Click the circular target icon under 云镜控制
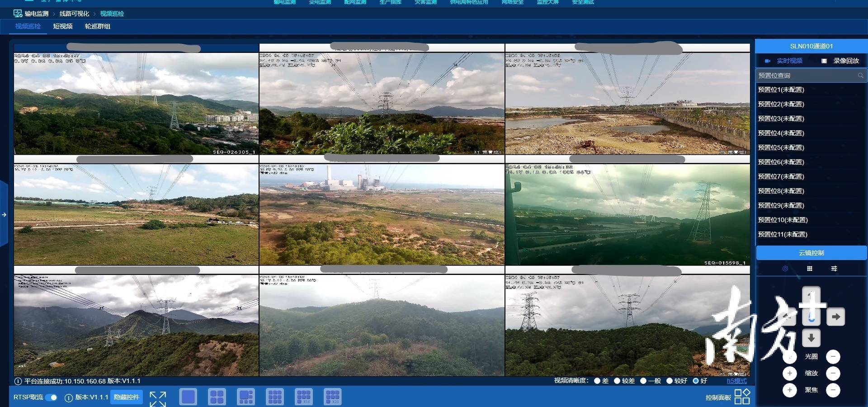 tap(785, 269)
